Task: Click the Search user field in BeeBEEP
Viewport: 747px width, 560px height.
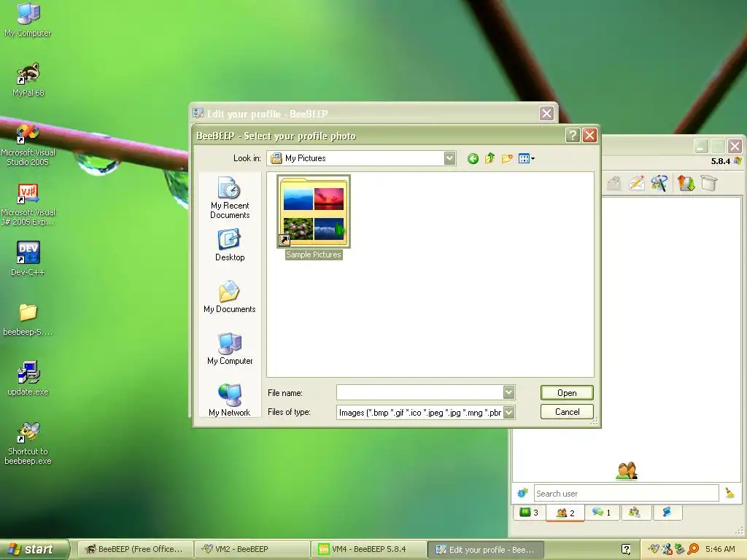Action: tap(626, 494)
